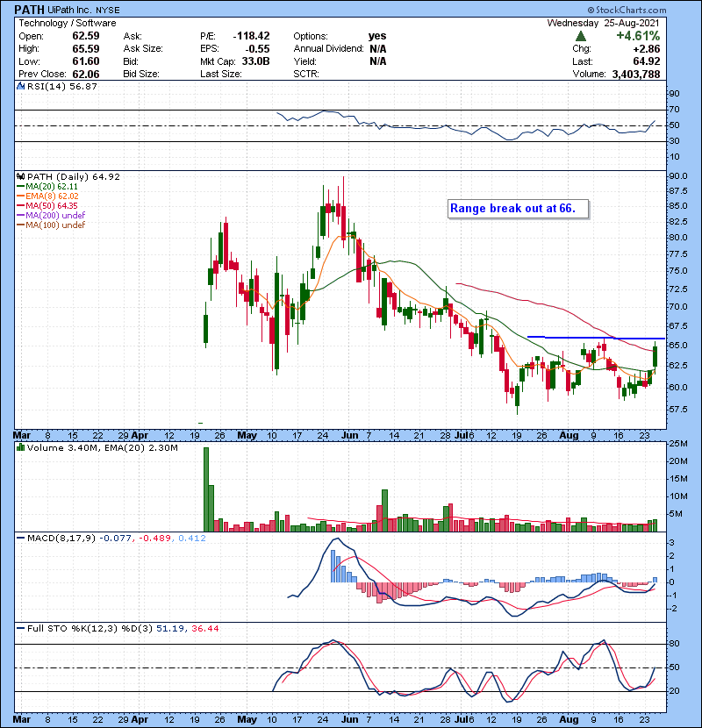The image size is (702, 728).
Task: Click the RSI(14) indicator icon
Action: [20, 86]
